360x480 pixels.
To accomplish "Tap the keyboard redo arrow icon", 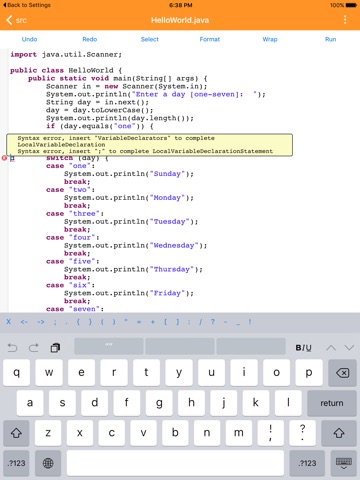I will (x=34, y=348).
